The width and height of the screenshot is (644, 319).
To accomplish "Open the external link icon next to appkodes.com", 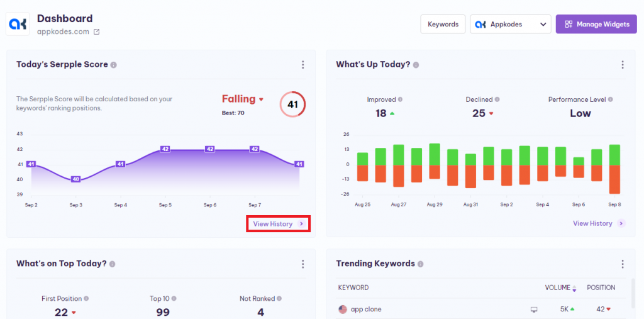I will click(x=96, y=32).
